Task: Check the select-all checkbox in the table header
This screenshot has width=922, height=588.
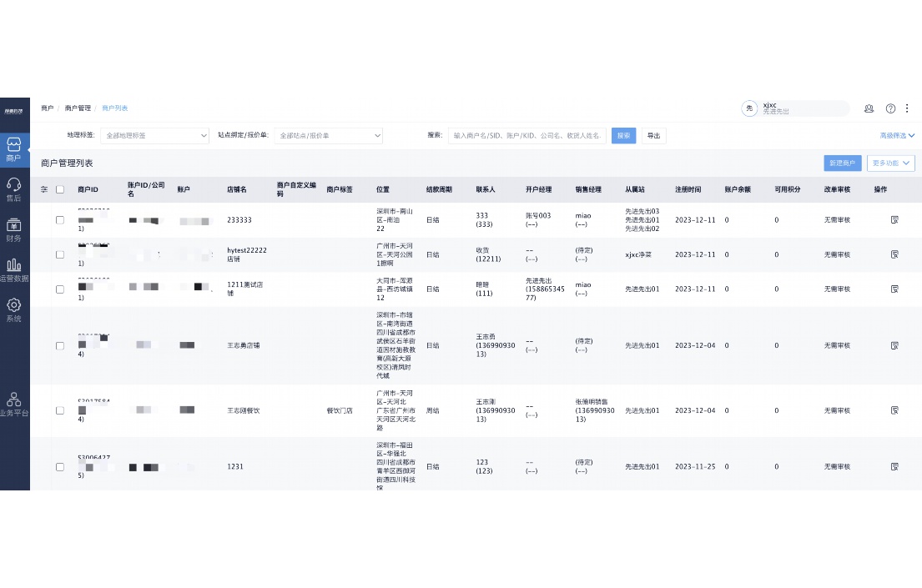Action: (x=60, y=189)
